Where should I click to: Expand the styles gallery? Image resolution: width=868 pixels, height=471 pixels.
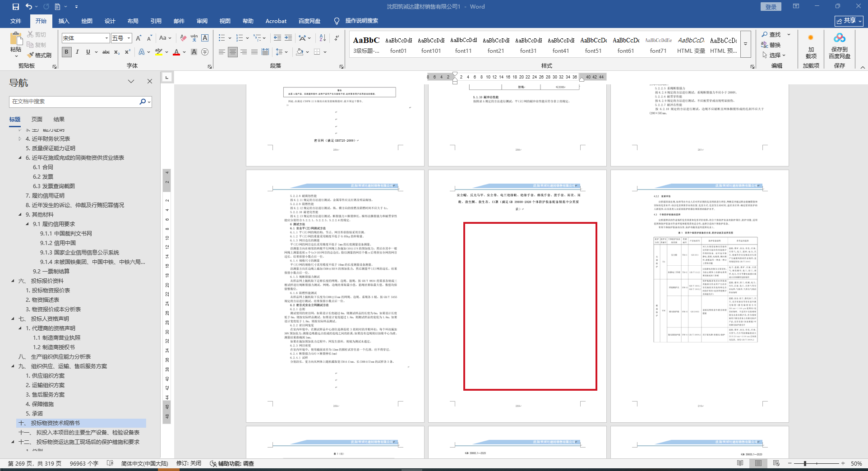click(745, 44)
